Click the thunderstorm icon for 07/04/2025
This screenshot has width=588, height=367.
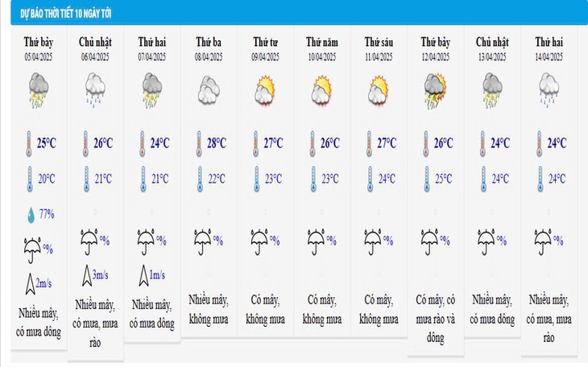point(152,91)
